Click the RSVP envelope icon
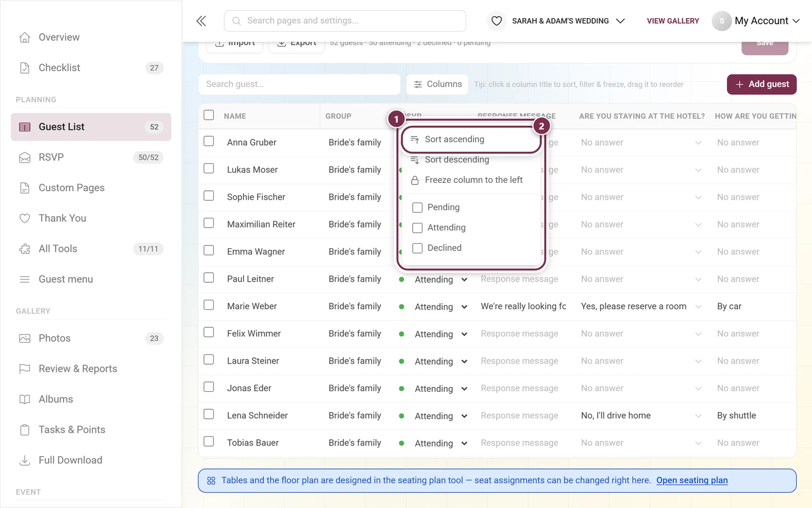 pos(25,157)
